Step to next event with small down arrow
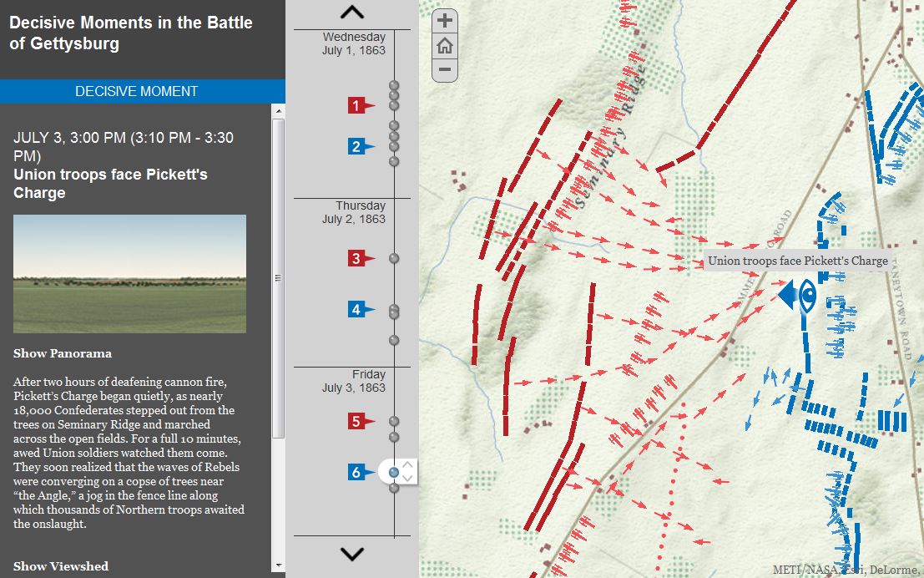Image resolution: width=924 pixels, height=578 pixels. 407,479
